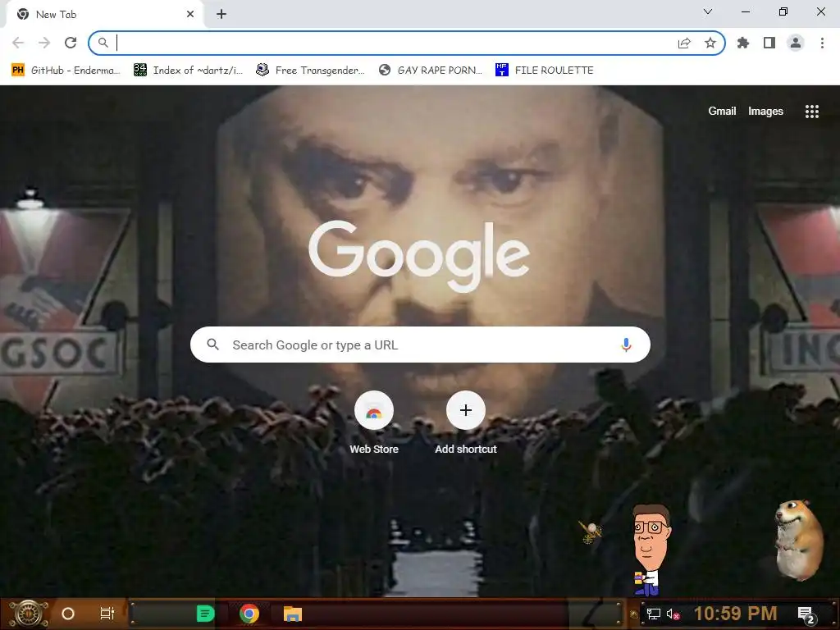Open the FILE ROULETTE bookmark
Image resolution: width=840 pixels, height=630 pixels.
coord(545,71)
